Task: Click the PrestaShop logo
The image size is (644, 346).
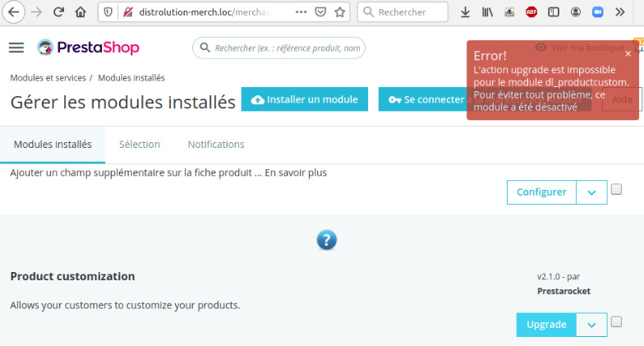Action: click(89, 48)
